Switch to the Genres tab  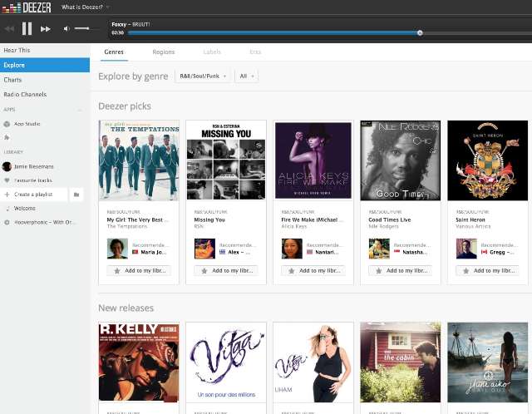114,52
